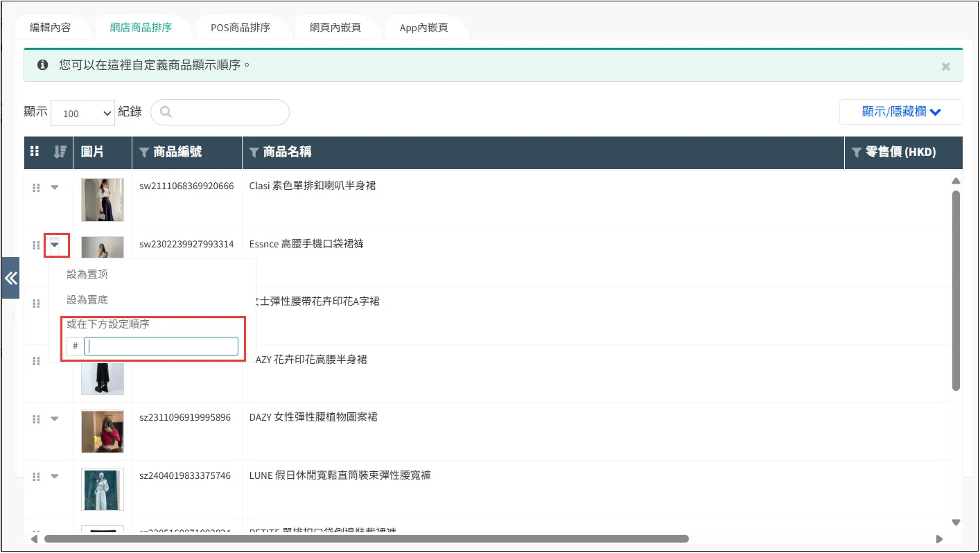Click the sort order icon in table header
Screen dimensions: 980x553
coord(60,152)
